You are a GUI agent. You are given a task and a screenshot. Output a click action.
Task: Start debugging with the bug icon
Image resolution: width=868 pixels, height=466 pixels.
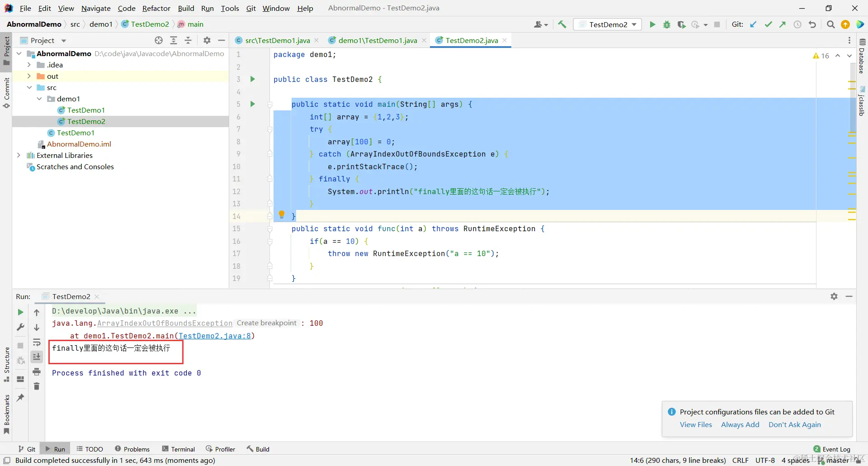[x=667, y=24]
